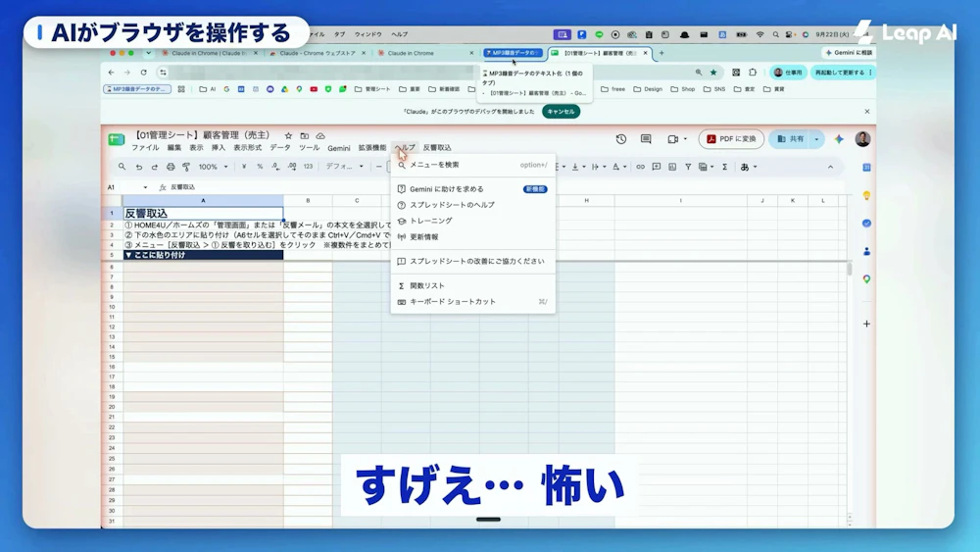Image resolution: width=980 pixels, height=552 pixels.
Task: Select Gemini に助けを求める menu entry
Action: tap(472, 189)
